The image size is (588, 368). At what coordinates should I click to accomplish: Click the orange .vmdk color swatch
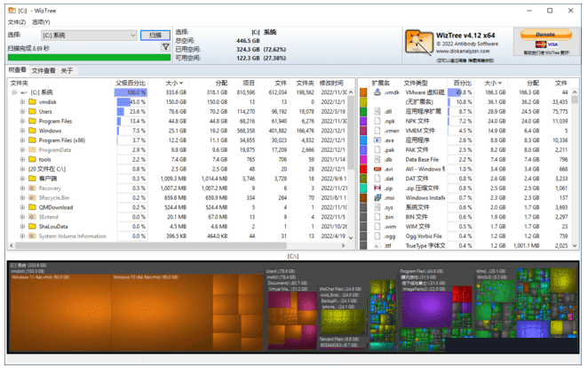coord(364,92)
